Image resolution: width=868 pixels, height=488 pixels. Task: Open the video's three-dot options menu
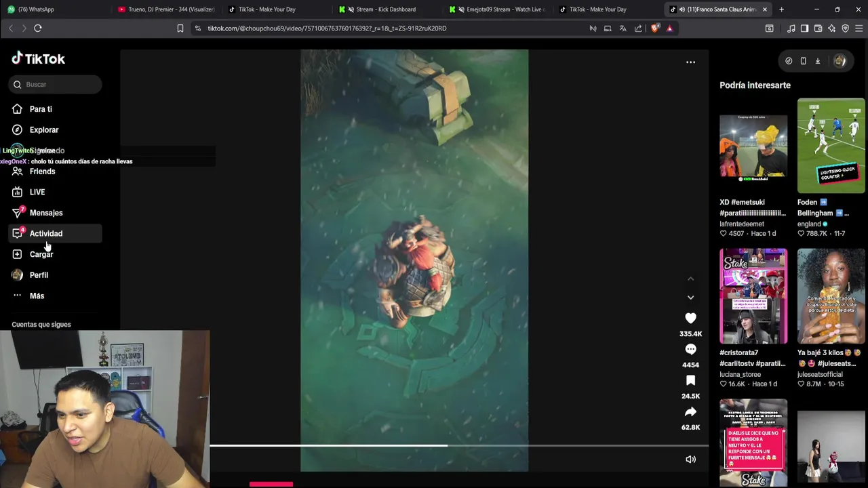690,62
